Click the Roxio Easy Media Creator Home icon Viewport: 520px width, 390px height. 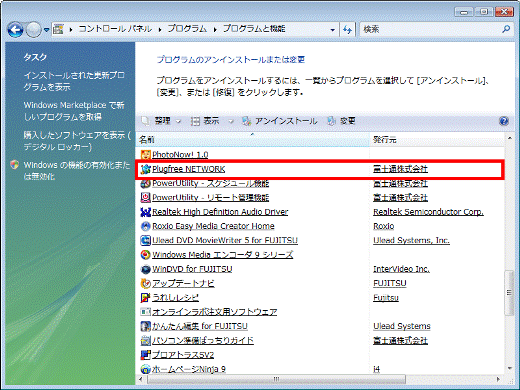[145, 226]
